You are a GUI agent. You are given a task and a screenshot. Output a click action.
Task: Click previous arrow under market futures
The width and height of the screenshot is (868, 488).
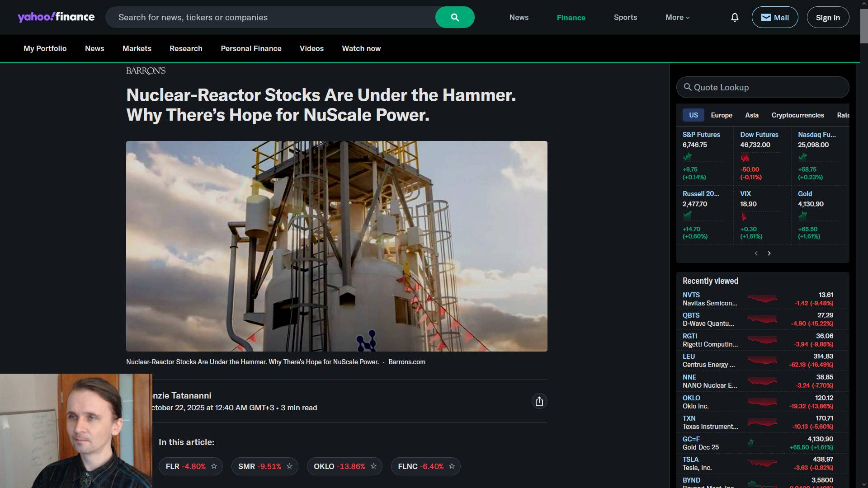(756, 253)
